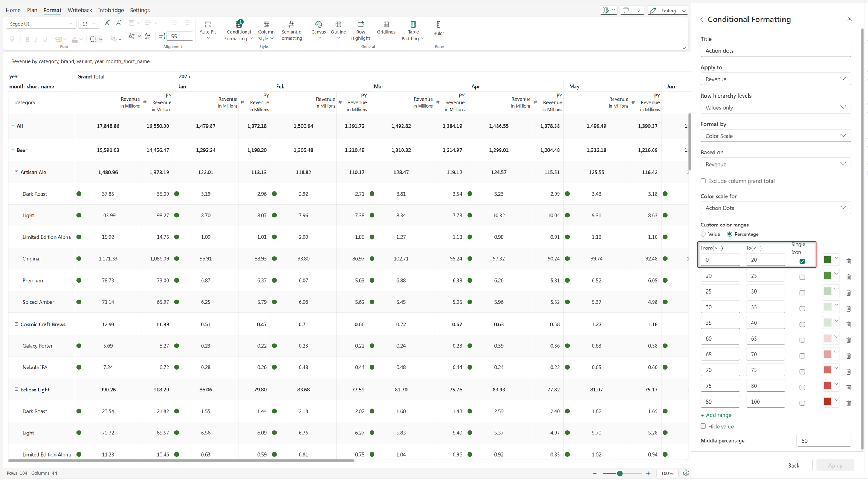Click the Middle percentage input field
868x480 pixels.
(824, 441)
